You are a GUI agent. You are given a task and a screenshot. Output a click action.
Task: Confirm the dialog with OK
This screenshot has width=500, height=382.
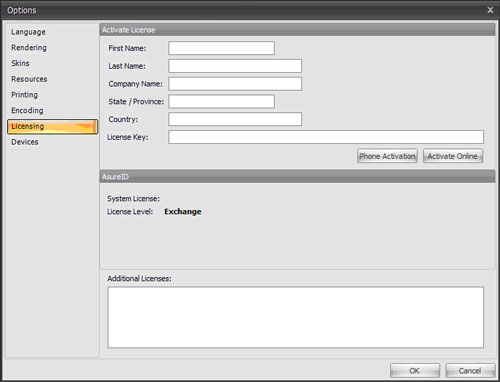pos(415,371)
